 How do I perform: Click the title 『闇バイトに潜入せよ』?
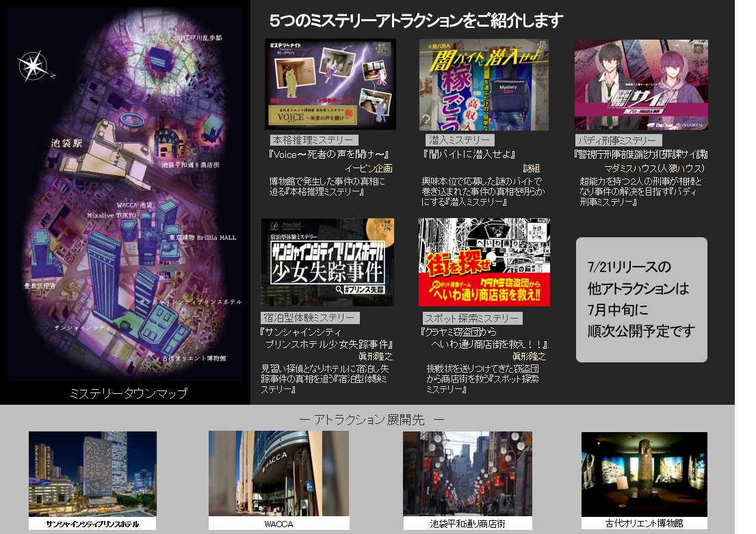[x=469, y=155]
